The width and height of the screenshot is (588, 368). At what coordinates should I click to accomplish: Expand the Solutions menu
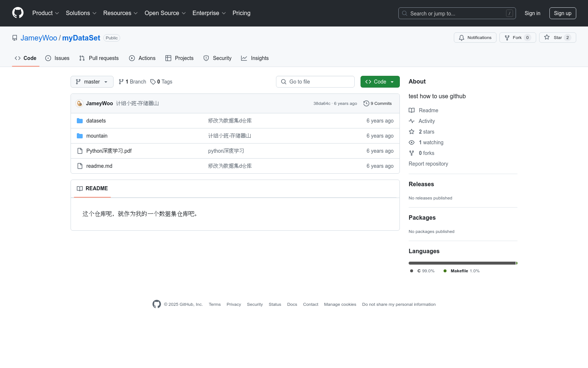pyautogui.click(x=81, y=13)
